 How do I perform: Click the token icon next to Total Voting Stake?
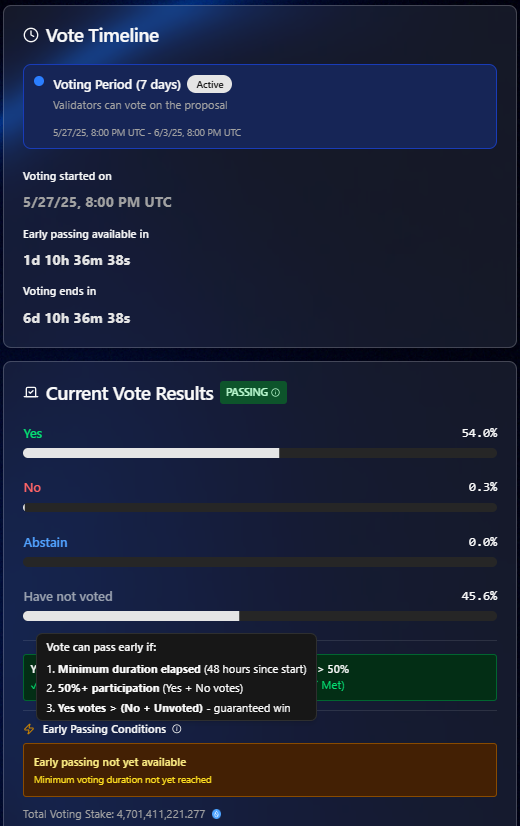(217, 814)
